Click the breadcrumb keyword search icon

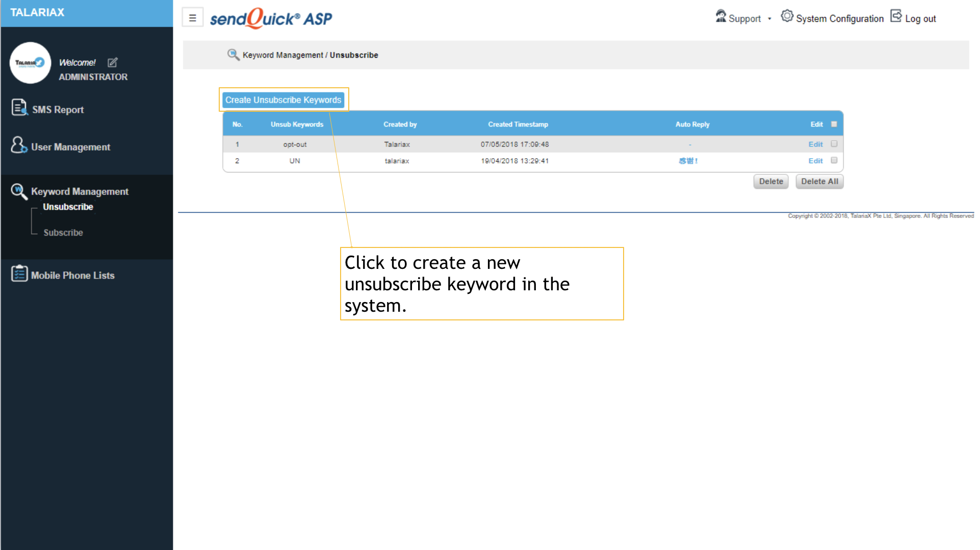pos(233,55)
